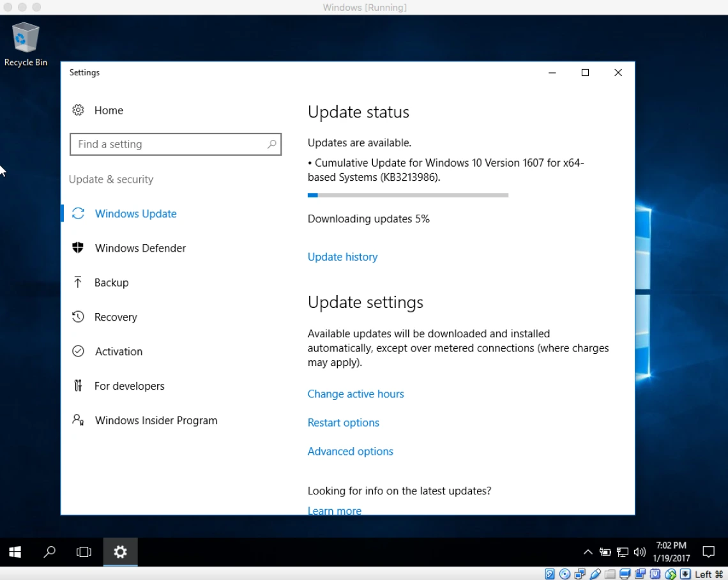This screenshot has width=728, height=580.
Task: Focus the Find a setting search box
Action: click(176, 144)
